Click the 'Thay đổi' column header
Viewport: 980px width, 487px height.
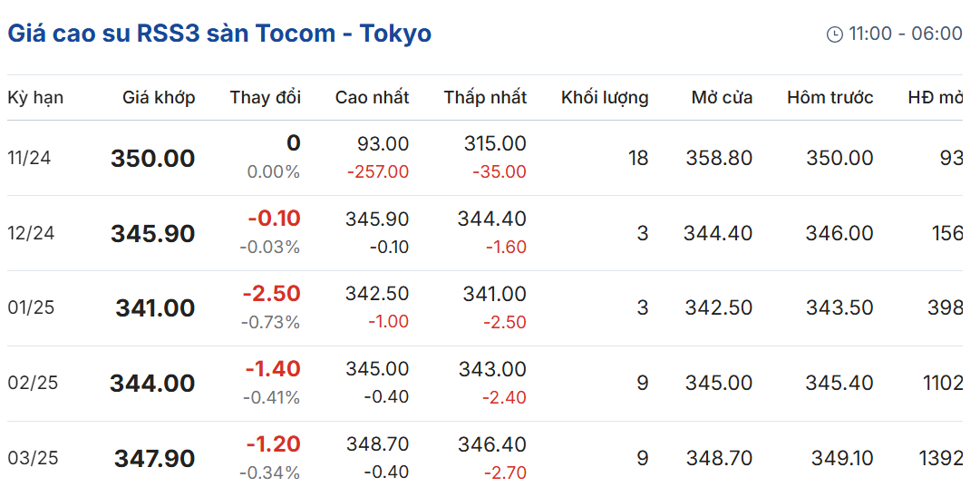click(x=266, y=98)
